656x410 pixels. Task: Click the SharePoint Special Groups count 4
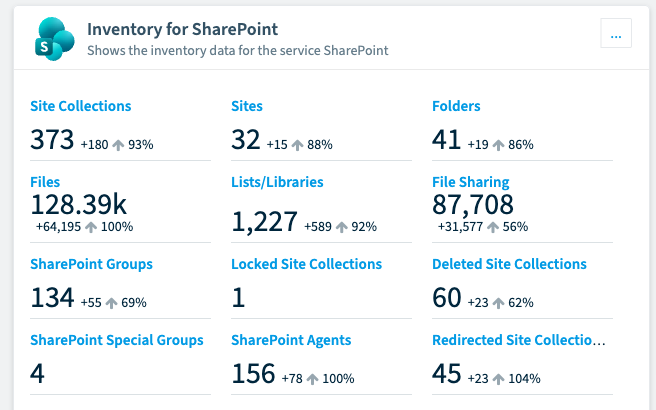coord(37,374)
